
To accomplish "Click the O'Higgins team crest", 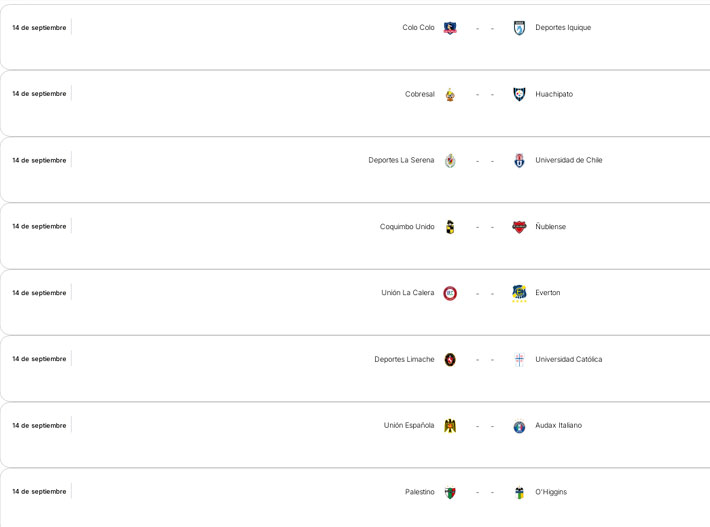I will pyautogui.click(x=519, y=492).
